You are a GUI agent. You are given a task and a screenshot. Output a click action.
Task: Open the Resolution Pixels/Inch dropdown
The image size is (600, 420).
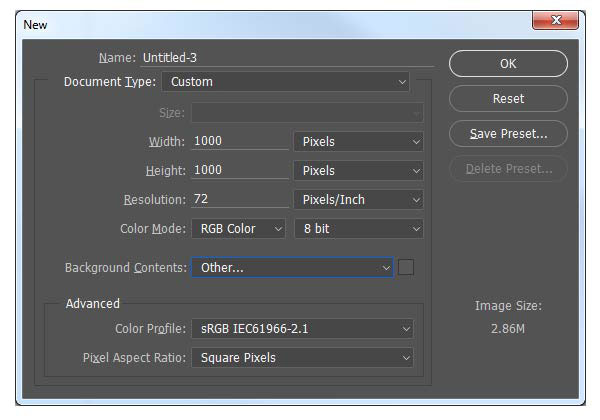(358, 200)
